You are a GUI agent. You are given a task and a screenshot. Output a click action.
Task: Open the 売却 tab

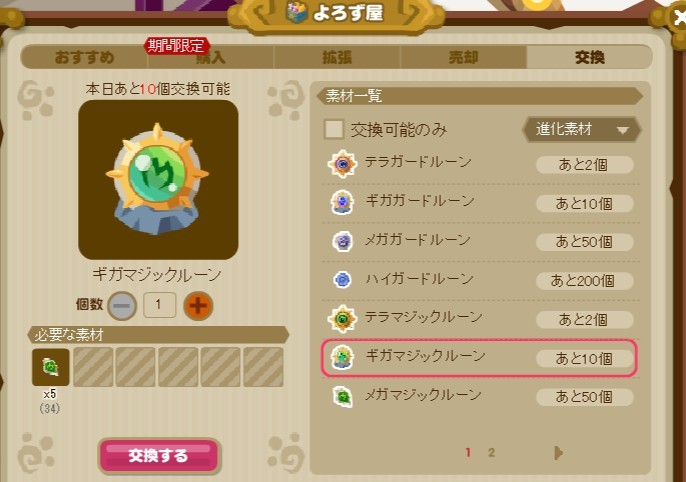coord(463,57)
